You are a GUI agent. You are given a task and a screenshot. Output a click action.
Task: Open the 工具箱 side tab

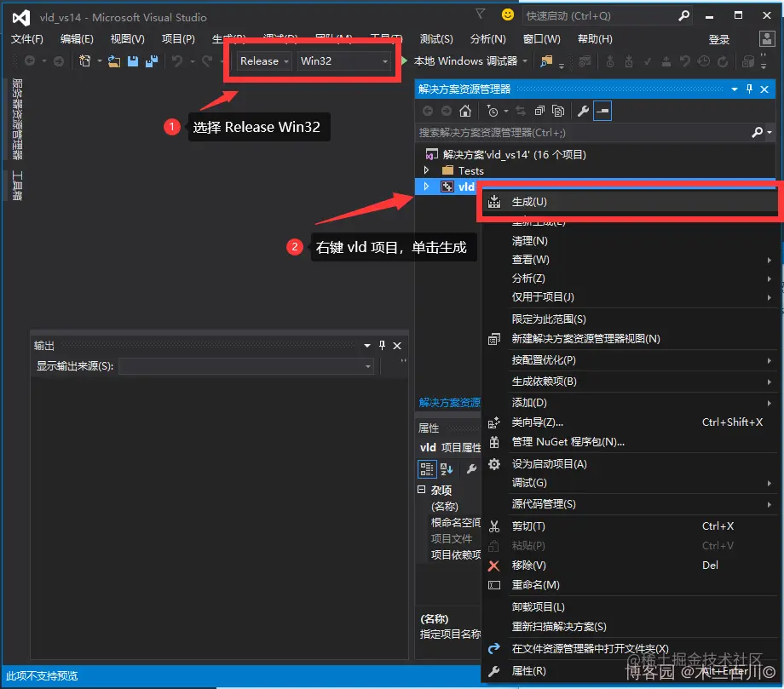tap(17, 186)
